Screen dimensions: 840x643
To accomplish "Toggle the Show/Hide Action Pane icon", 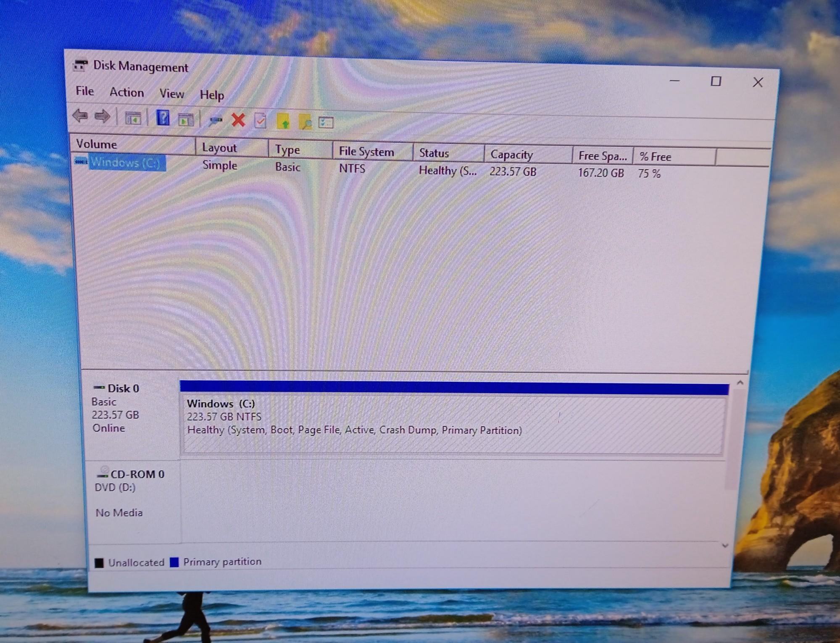I will (186, 120).
